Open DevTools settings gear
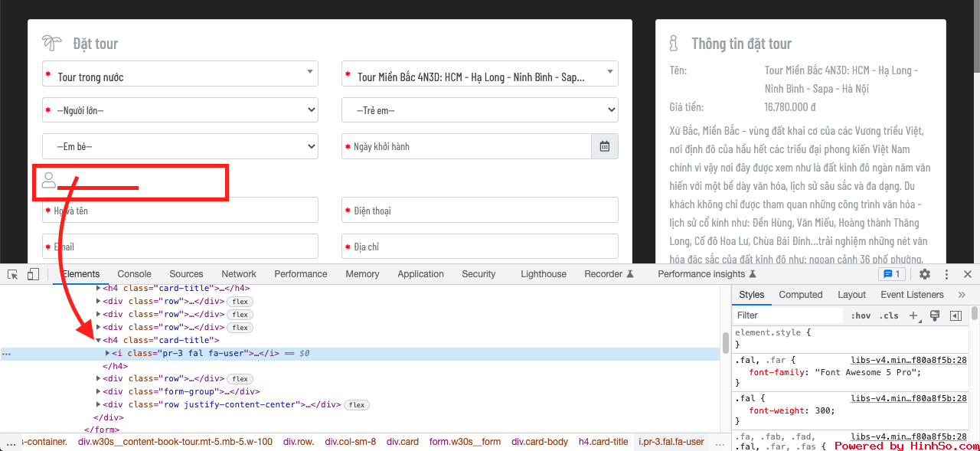Viewport: 980px width, 451px height. click(925, 274)
